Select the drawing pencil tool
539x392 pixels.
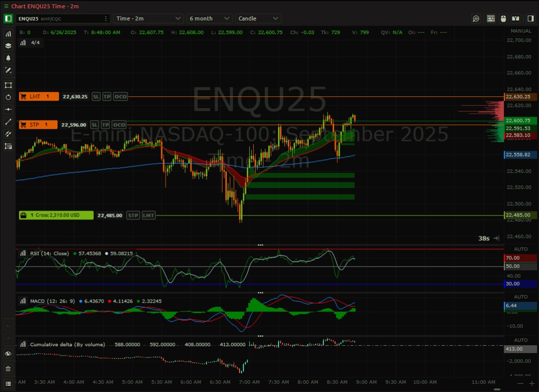[x=8, y=70]
